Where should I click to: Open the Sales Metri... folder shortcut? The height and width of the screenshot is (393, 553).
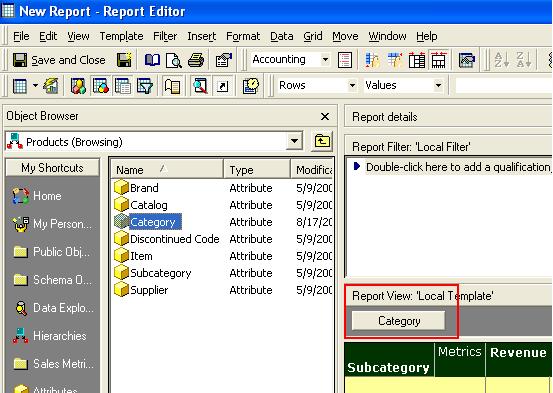point(53,364)
